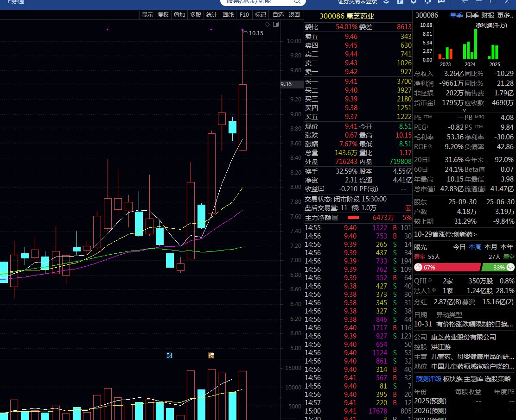Open the after-hours trading chart icon
The height and width of the screenshot is (420, 516).
point(408,208)
